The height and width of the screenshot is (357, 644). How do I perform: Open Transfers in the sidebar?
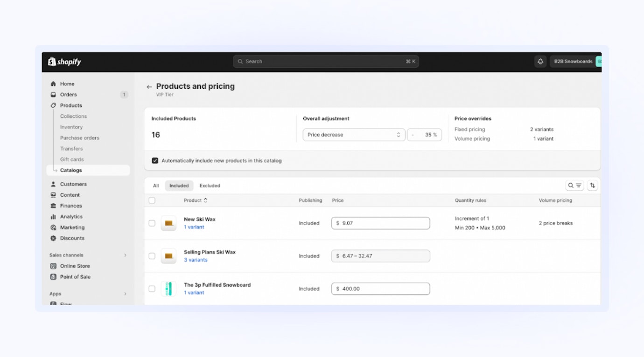(x=71, y=148)
